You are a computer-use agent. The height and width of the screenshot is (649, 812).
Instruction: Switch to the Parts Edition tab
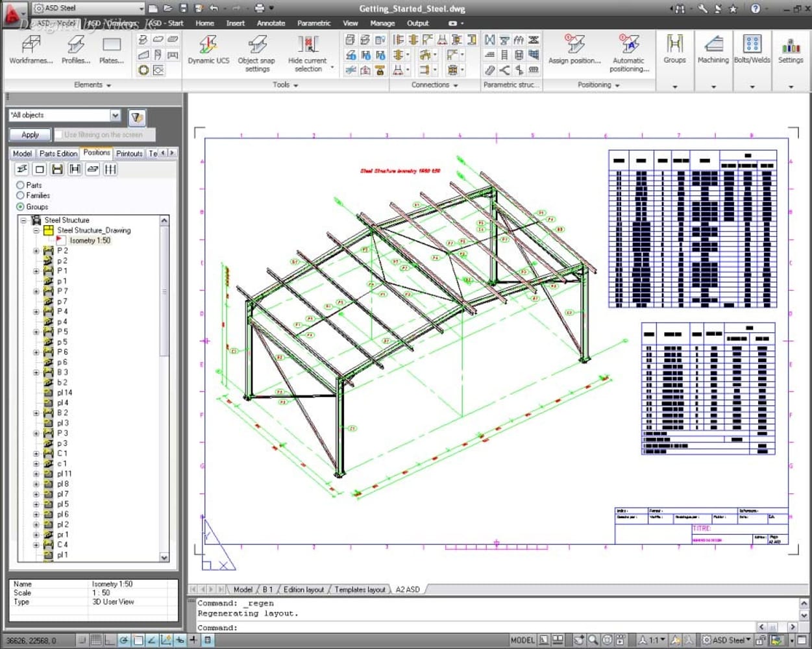[58, 154]
